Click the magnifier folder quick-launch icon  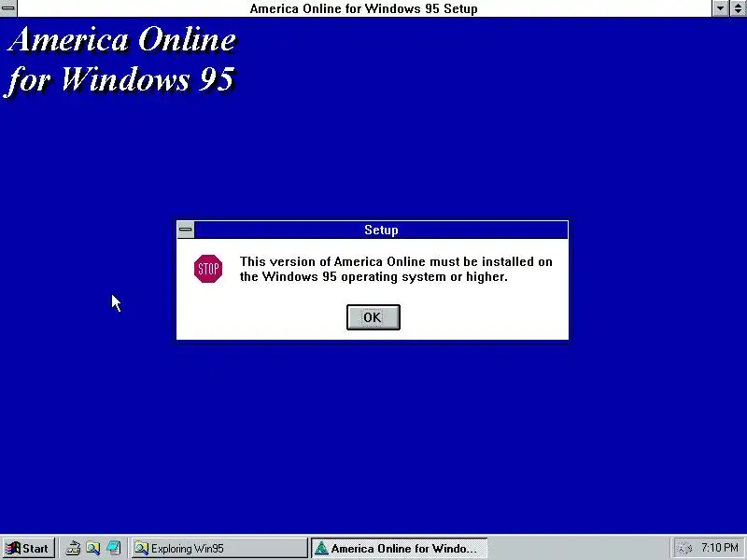point(92,548)
